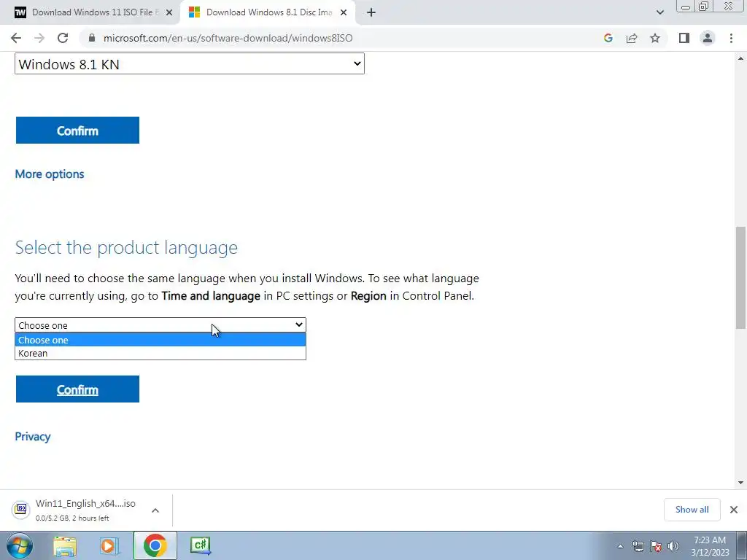Image resolution: width=747 pixels, height=560 pixels.
Task: Click the page vertical scrollbar thumb
Action: (740, 278)
